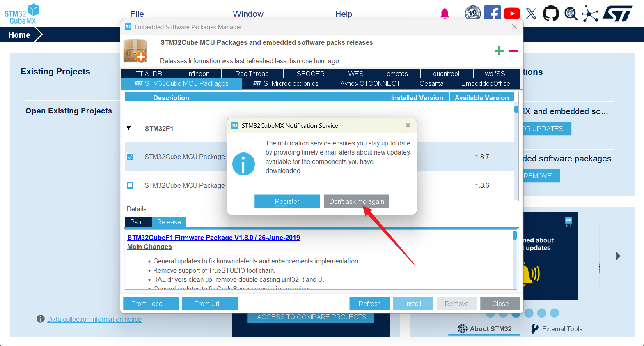Click the globe search icon in header
This screenshot has width=644, height=346.
pyautogui.click(x=571, y=14)
